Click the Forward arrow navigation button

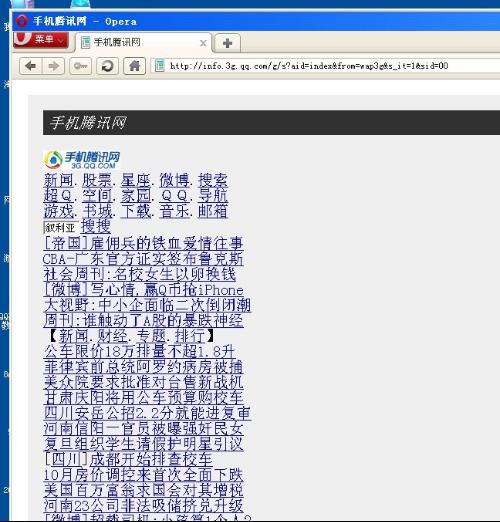pos(53,66)
